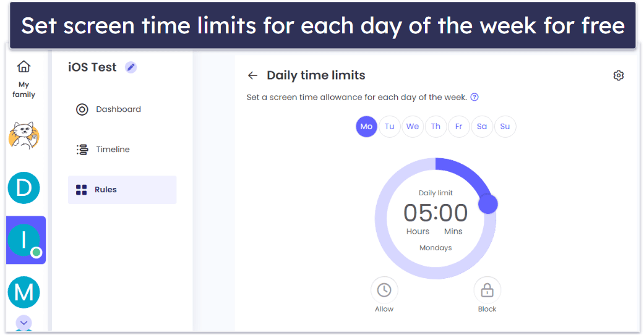Open My family home icon
This screenshot has width=644, height=335.
[x=24, y=67]
